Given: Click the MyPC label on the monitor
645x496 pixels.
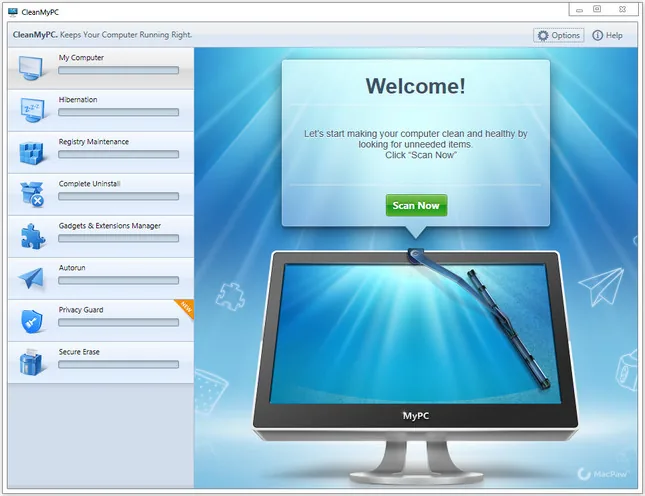Looking at the screenshot, I should 415,416.
